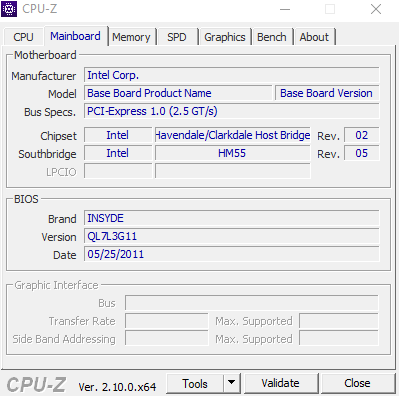Go to the SPD tab
The height and width of the screenshot is (396, 399).
click(177, 37)
